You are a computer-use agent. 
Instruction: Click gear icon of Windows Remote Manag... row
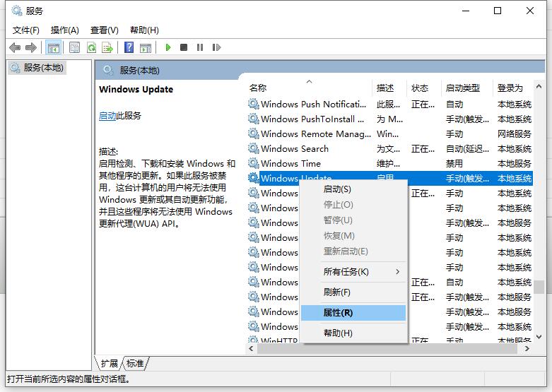click(254, 133)
